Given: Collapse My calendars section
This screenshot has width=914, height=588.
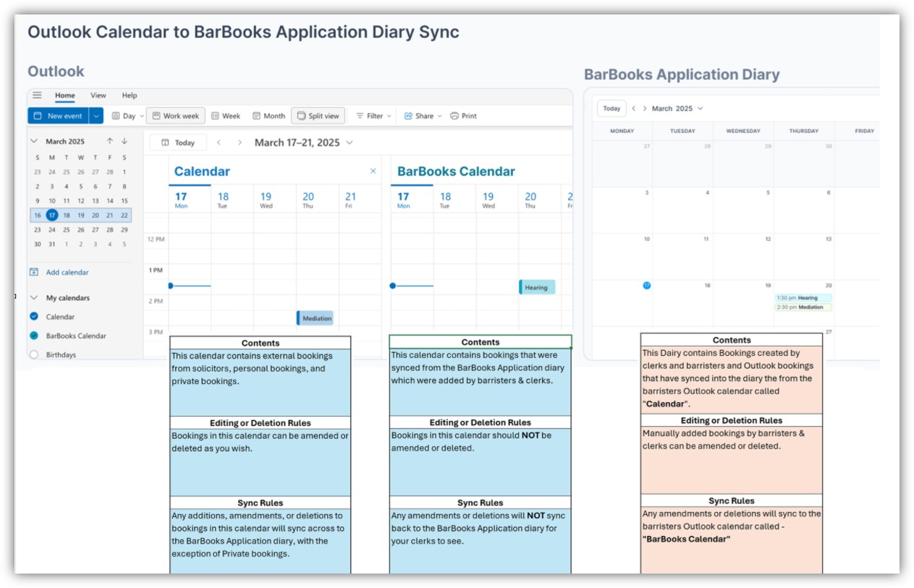Looking at the screenshot, I should pyautogui.click(x=34, y=298).
